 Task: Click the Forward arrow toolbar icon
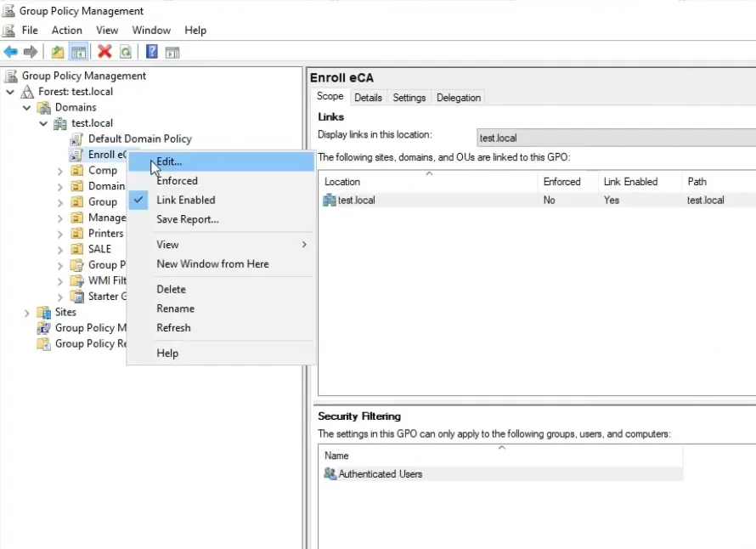coord(31,52)
